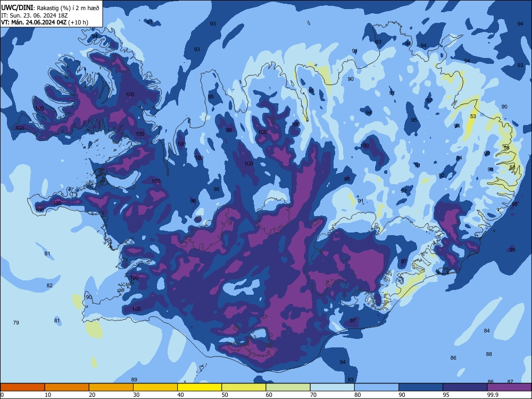Click the 10-20 orange legend swatch

[x=67, y=387]
